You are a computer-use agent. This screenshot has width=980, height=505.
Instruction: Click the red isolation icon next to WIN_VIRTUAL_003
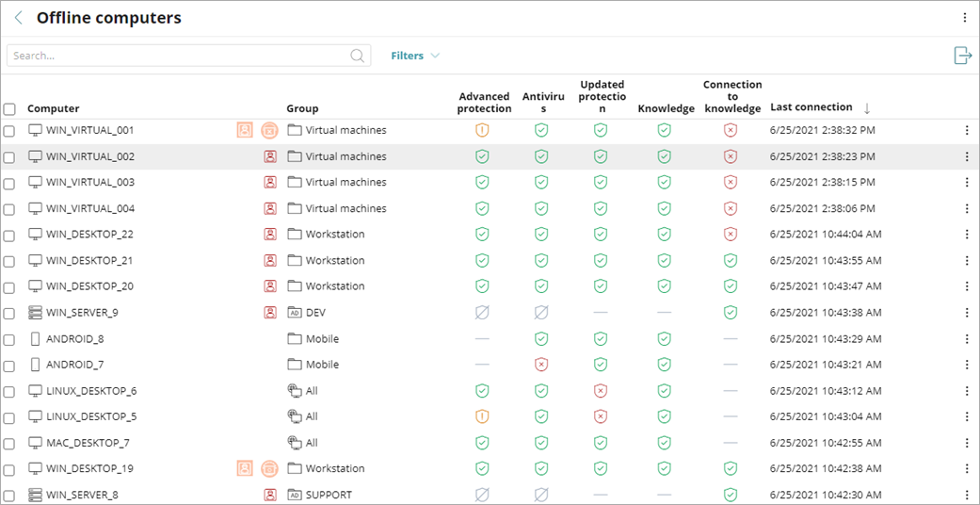coord(270,183)
